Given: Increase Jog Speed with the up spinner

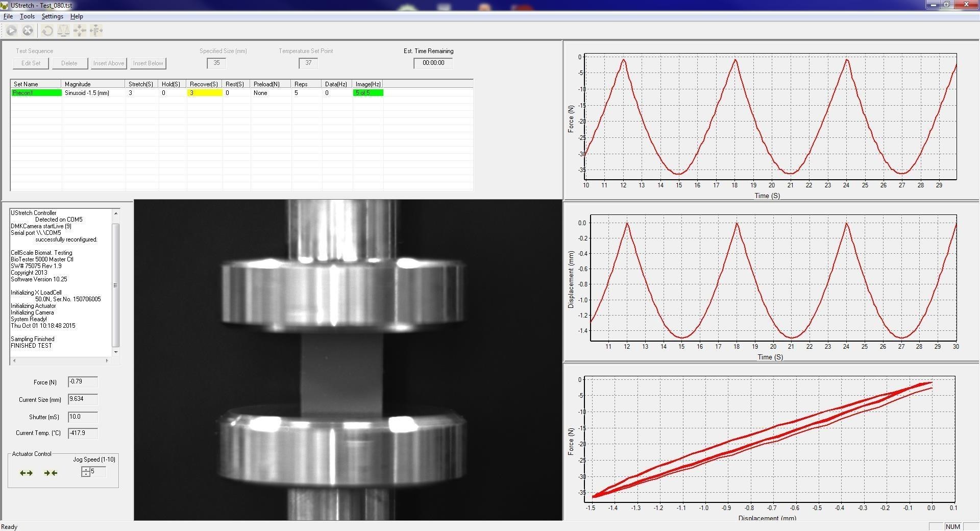Looking at the screenshot, I should coord(86,469).
